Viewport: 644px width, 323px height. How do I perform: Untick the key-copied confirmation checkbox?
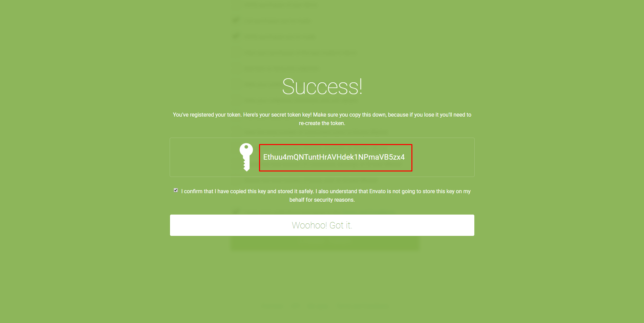pos(176,190)
